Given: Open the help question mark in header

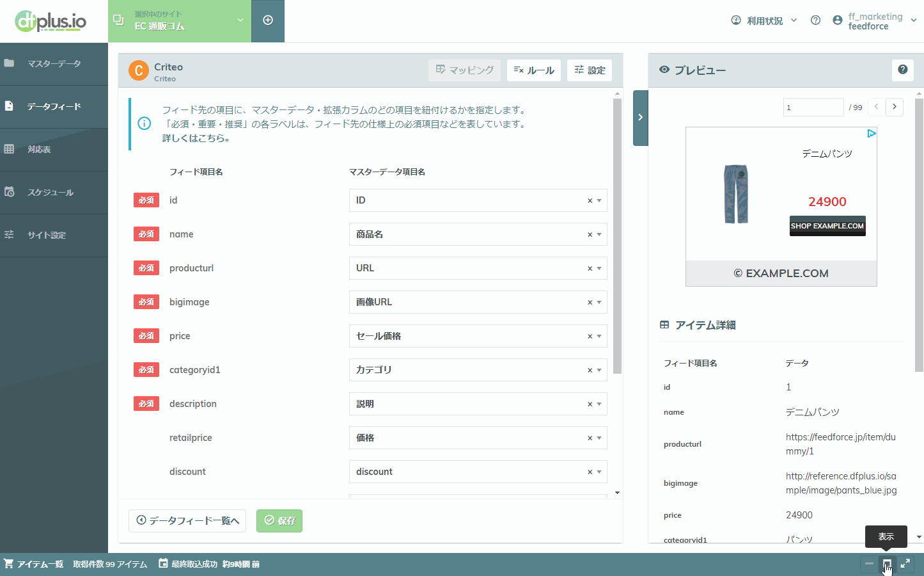Looking at the screenshot, I should [815, 20].
